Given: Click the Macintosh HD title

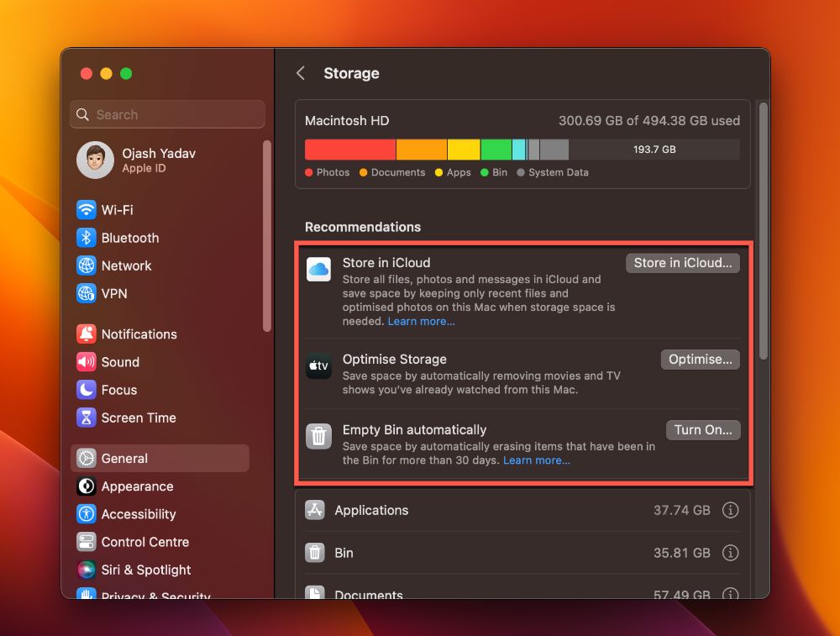Looking at the screenshot, I should click(347, 120).
